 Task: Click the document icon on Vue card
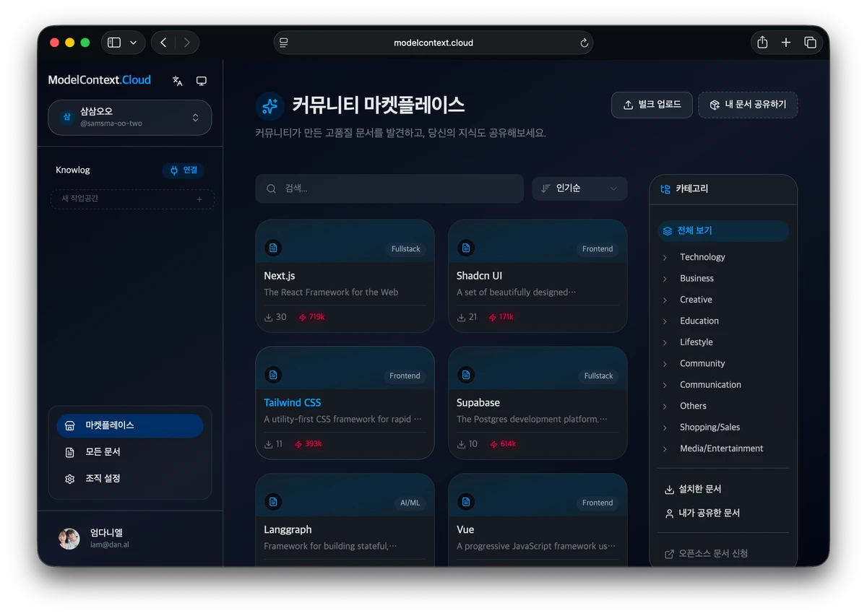click(466, 501)
